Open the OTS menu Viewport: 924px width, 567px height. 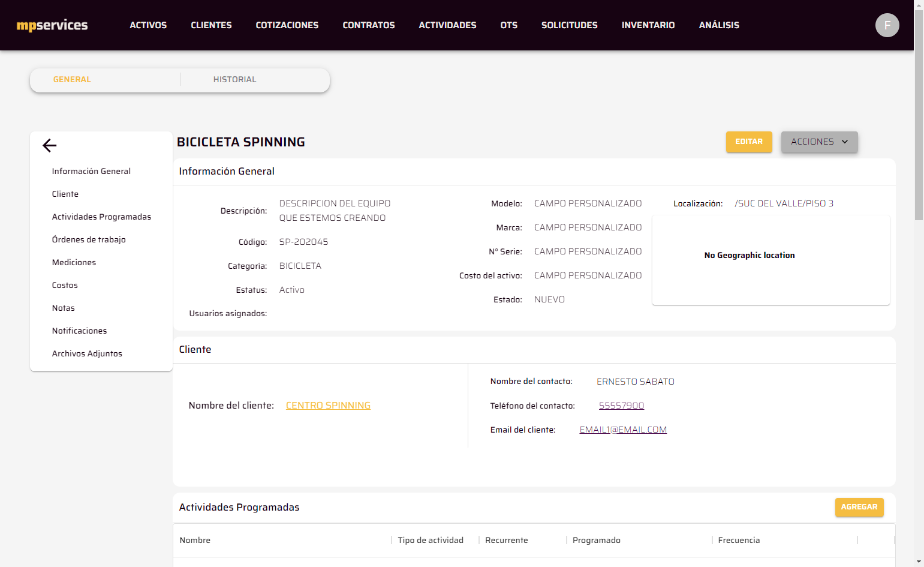pos(509,25)
